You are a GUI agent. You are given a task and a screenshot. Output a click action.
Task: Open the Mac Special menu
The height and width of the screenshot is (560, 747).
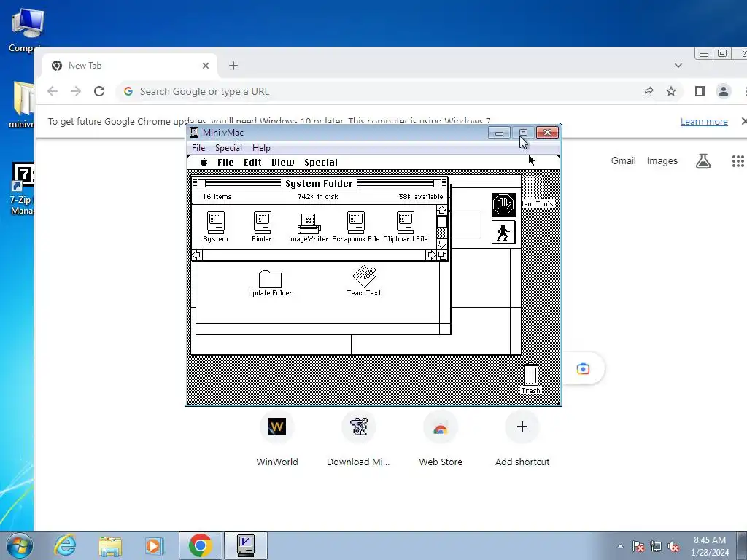tap(321, 163)
